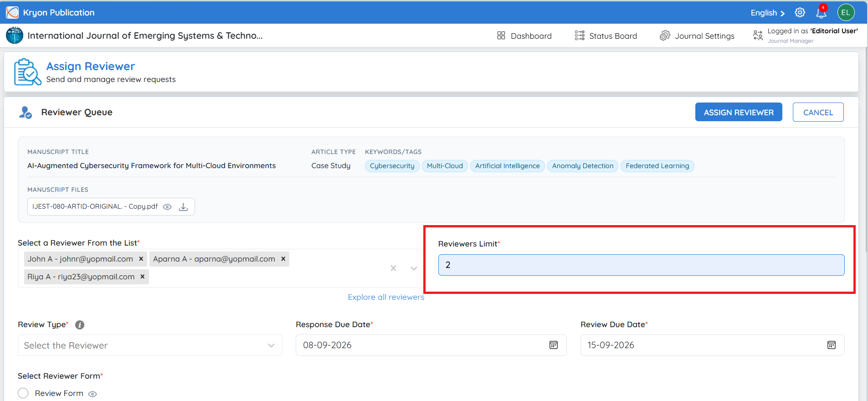Click the Review Due Date field
868x401 pixels.
click(x=712, y=345)
